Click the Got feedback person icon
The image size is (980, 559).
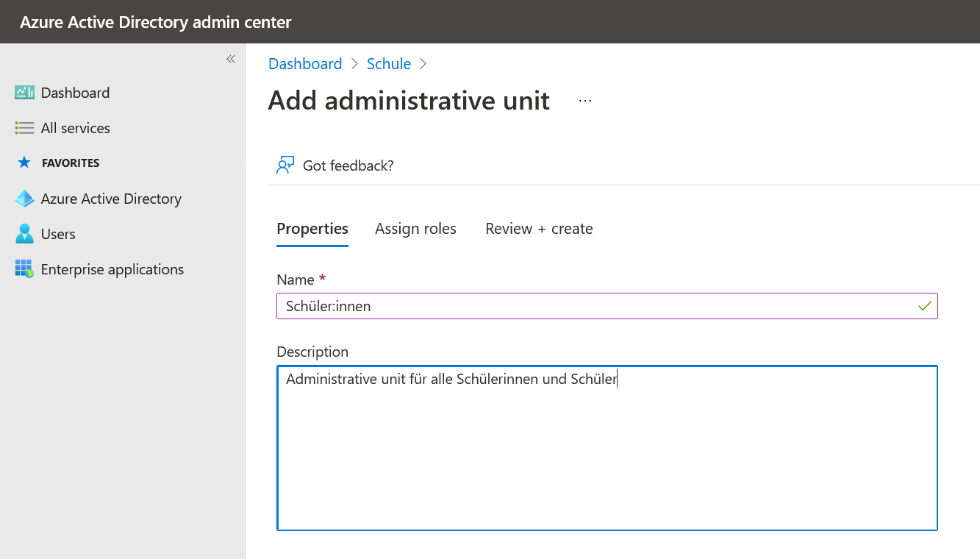pyautogui.click(x=285, y=165)
